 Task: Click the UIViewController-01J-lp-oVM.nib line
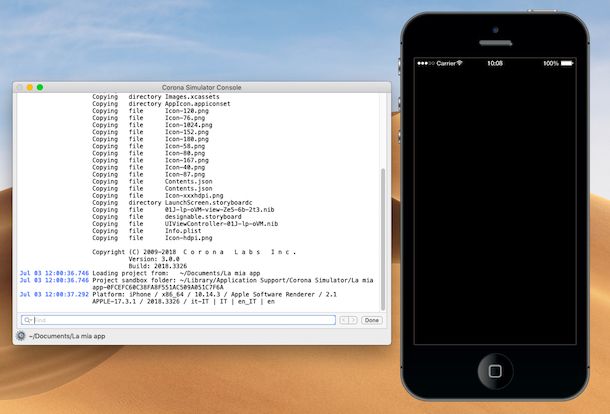click(185, 224)
